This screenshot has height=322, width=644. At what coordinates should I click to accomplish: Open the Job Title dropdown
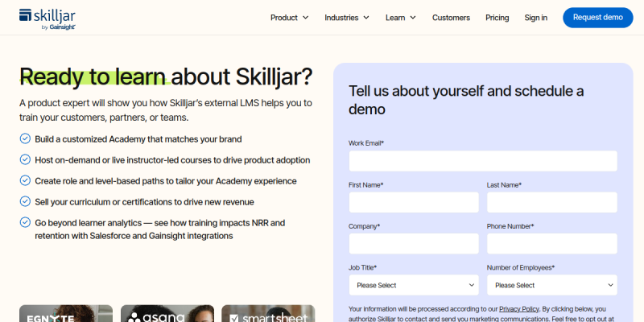(414, 285)
